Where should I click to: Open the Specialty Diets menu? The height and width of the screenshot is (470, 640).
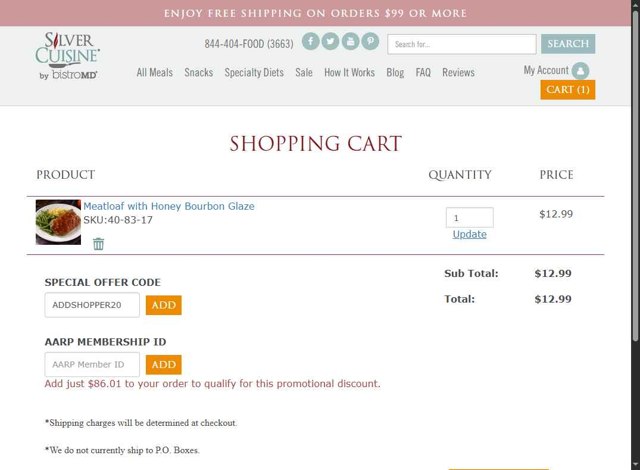pyautogui.click(x=254, y=73)
